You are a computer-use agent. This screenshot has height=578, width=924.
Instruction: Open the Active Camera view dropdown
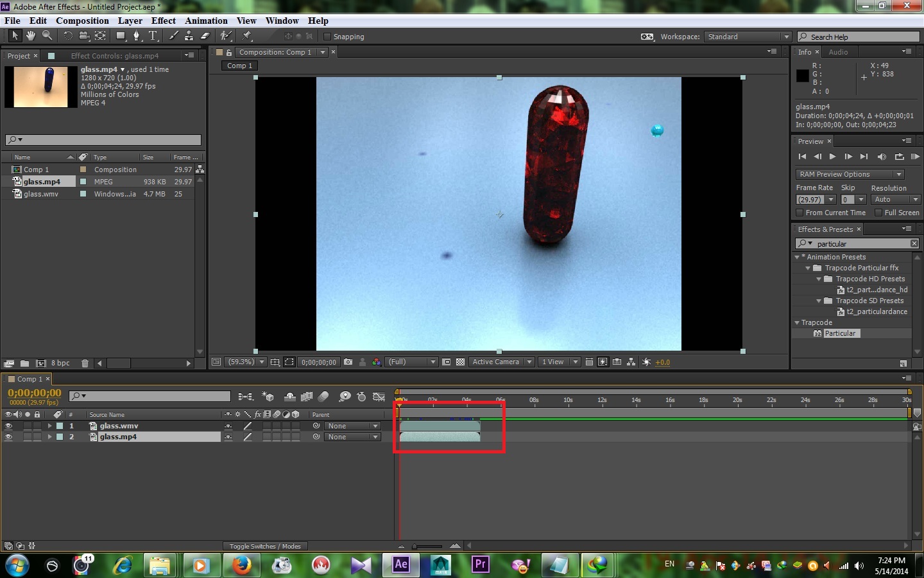[501, 362]
